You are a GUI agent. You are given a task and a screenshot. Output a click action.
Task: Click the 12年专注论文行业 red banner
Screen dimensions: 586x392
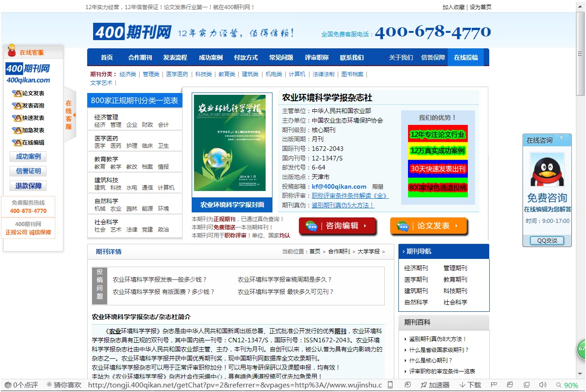438,134
